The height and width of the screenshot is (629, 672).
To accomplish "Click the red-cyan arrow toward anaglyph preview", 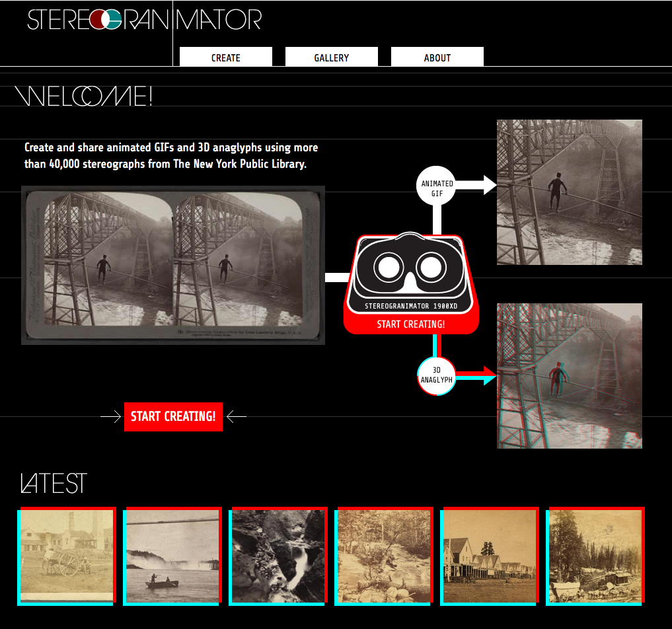I will 477,375.
